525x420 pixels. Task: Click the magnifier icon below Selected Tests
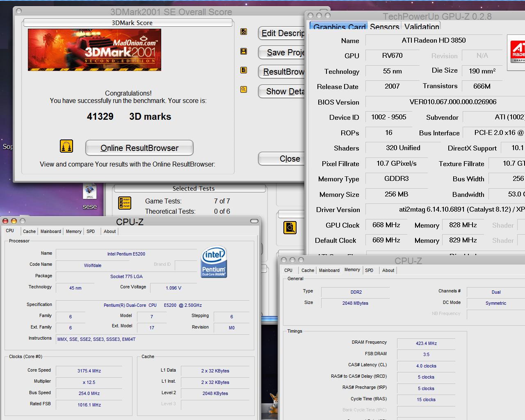click(x=290, y=228)
